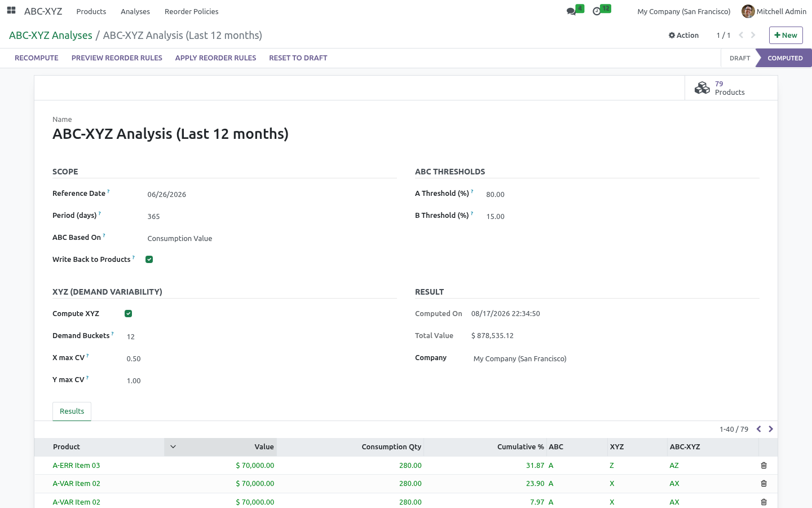Edit the B Threshold (%) value

(622, 216)
